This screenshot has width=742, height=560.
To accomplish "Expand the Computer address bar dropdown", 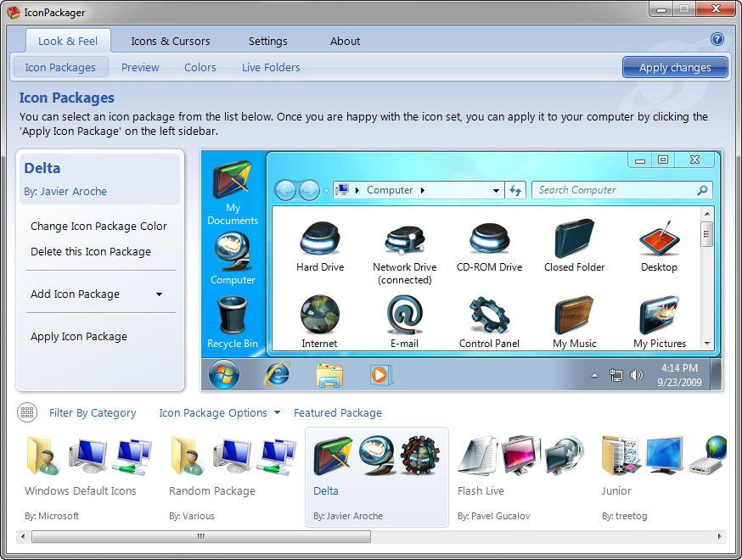I will tap(496, 191).
